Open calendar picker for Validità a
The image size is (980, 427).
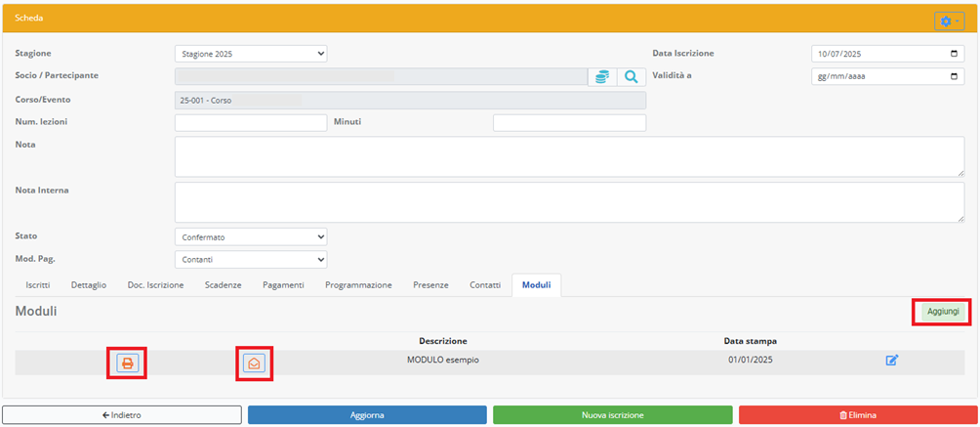click(x=954, y=76)
